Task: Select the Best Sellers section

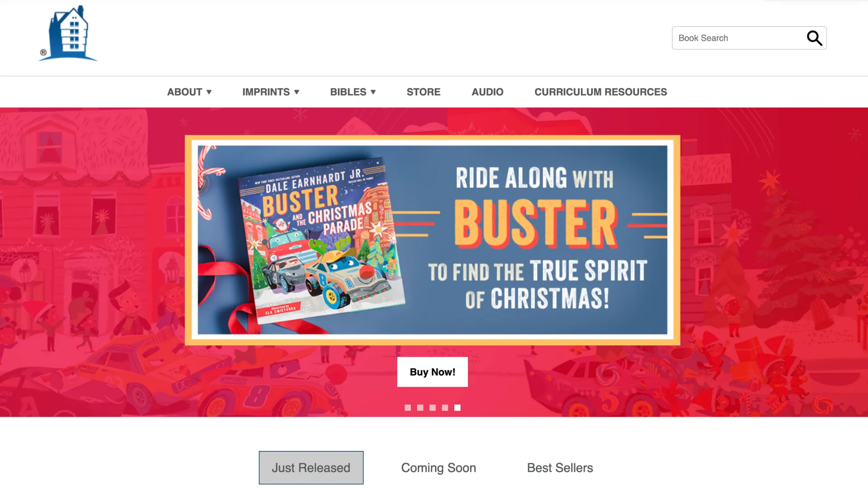Action: (560, 467)
